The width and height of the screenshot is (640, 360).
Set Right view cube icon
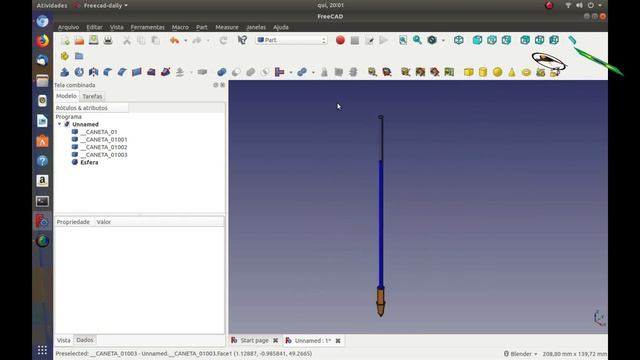click(x=506, y=40)
